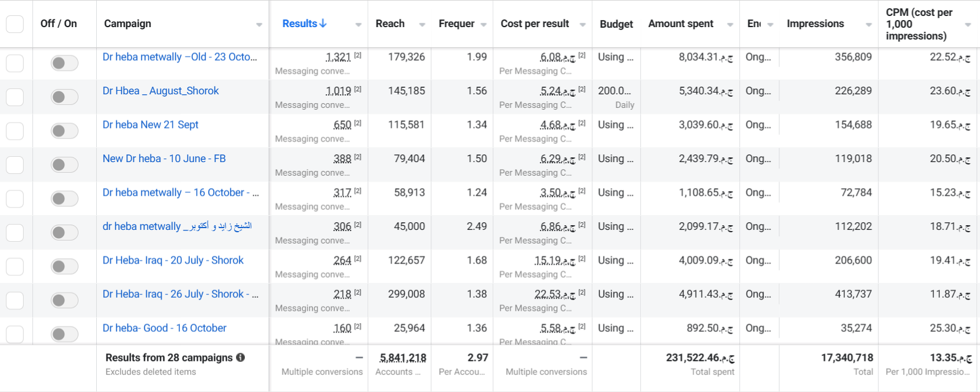Viewport: 980px width, 392px height.
Task: Click the [2] marker next to 22.53 cost per result
Action: point(582,292)
